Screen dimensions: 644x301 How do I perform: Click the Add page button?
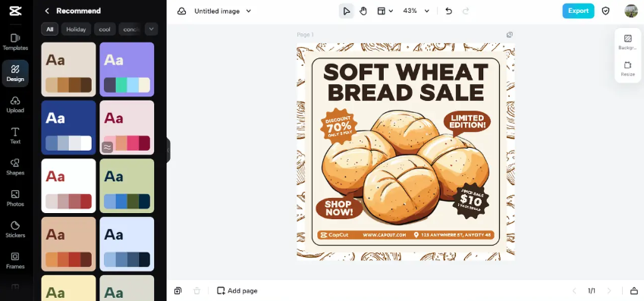point(237,290)
